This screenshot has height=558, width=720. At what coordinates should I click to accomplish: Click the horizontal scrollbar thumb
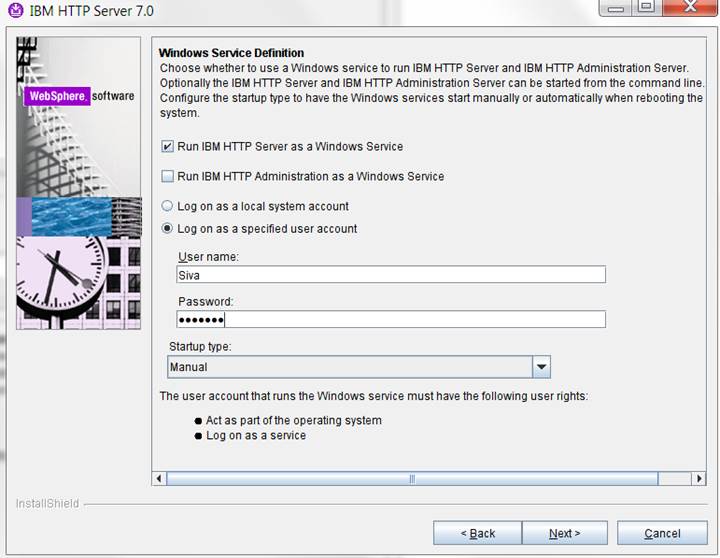(412, 479)
